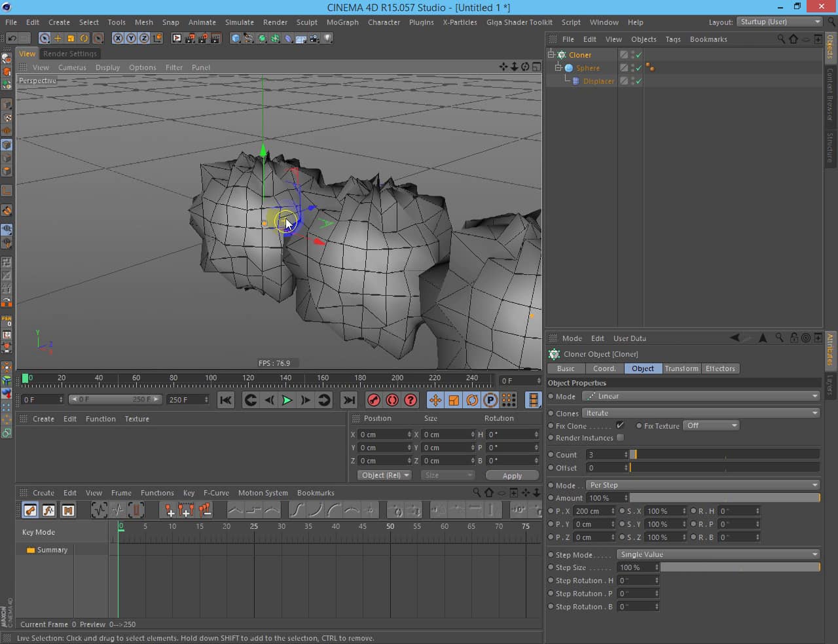Open the MoGraph menu
This screenshot has height=644, width=838.
point(342,22)
